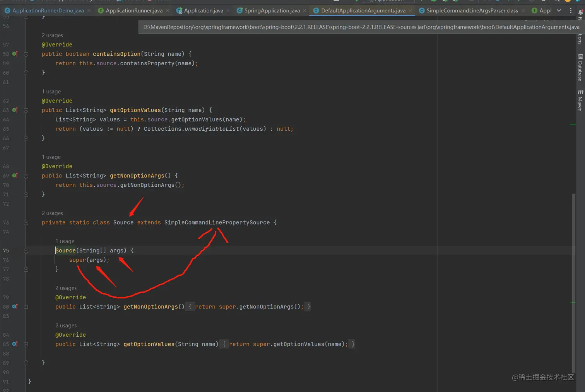Open the Maven tool window
The width and height of the screenshot is (585, 392).
580,101
